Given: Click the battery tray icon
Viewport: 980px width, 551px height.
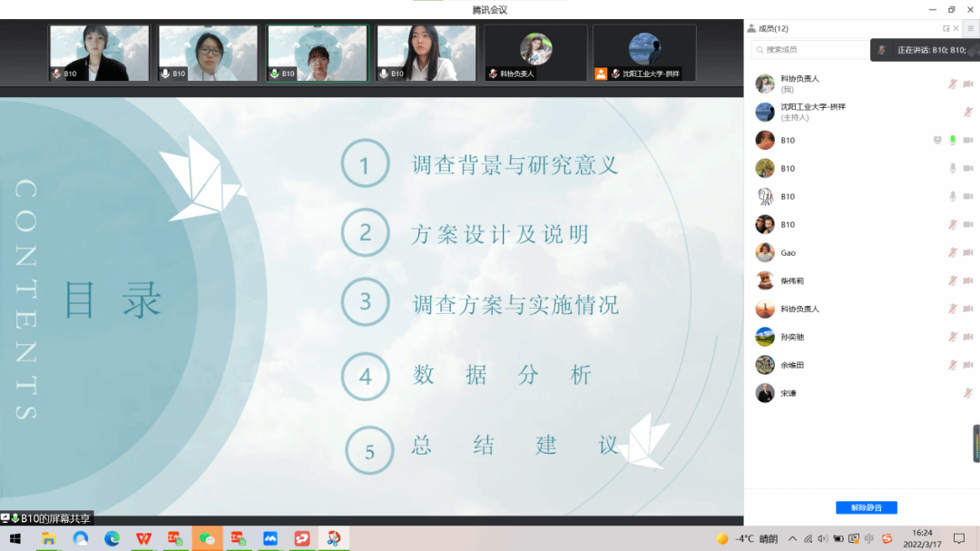Looking at the screenshot, I should pos(838,539).
